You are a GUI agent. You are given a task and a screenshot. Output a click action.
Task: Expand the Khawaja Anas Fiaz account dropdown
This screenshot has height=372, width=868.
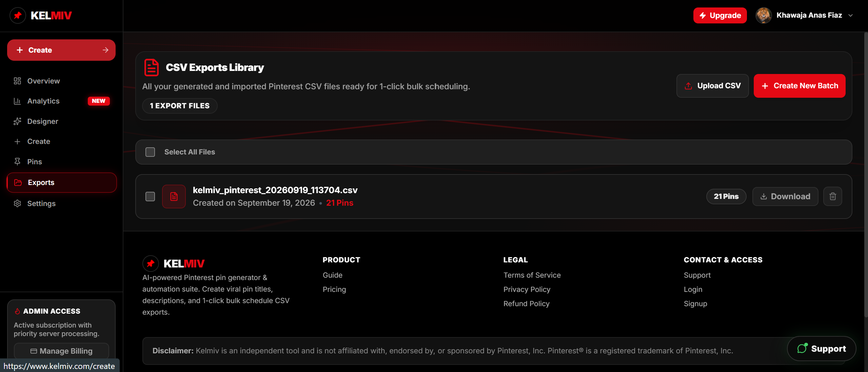850,15
